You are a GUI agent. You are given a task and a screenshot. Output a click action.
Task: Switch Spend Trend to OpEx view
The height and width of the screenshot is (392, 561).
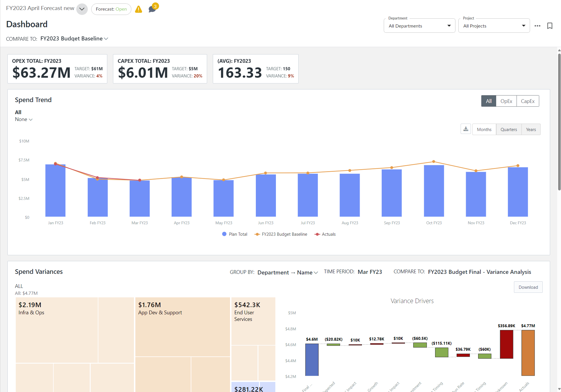tap(506, 101)
